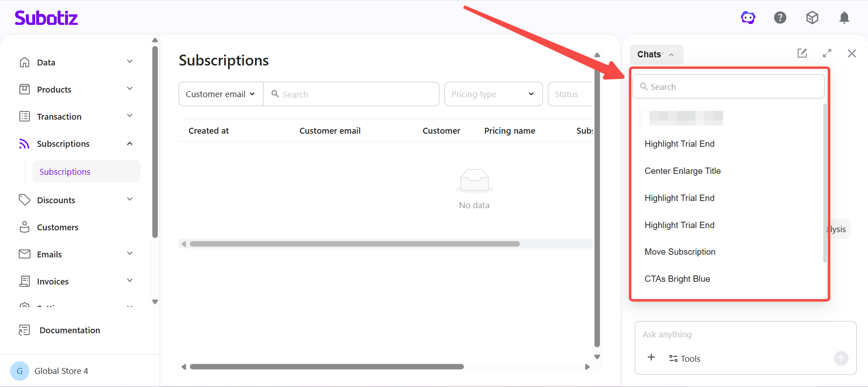Select the Subscriptions submenu item

[x=65, y=172]
